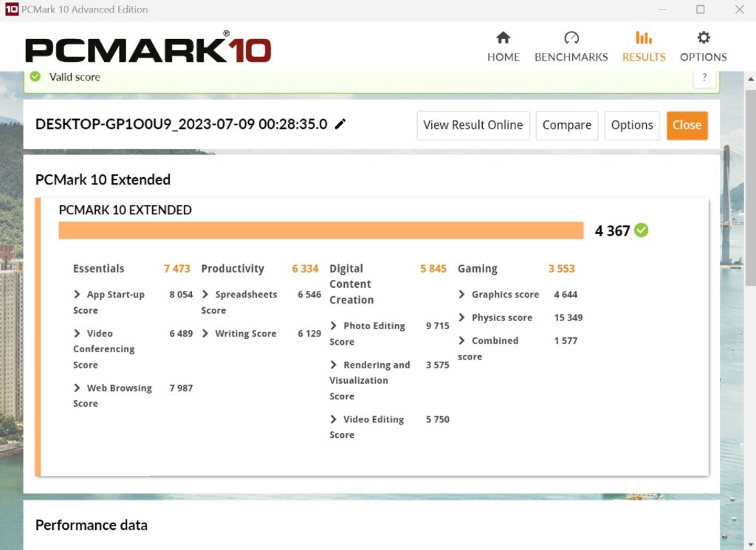Open the OPTIONS tab label
756x550 pixels.
pos(704,57)
